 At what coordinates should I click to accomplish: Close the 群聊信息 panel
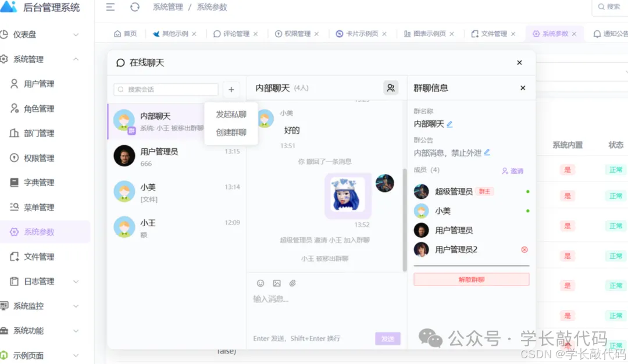523,88
